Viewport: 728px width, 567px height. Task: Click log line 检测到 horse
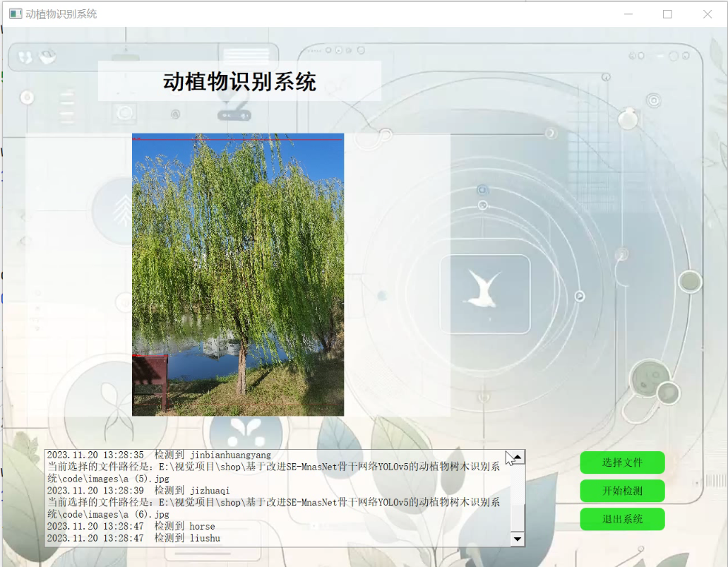[131, 526]
